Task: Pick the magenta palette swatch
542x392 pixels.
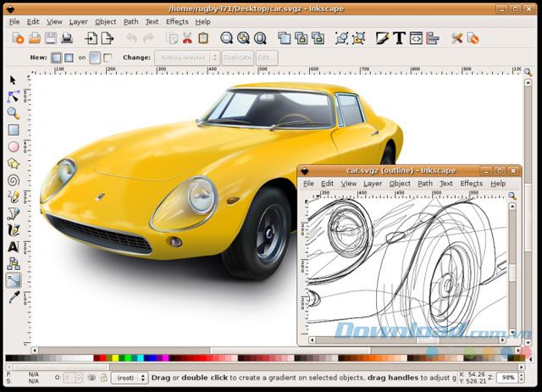Action: point(166,358)
